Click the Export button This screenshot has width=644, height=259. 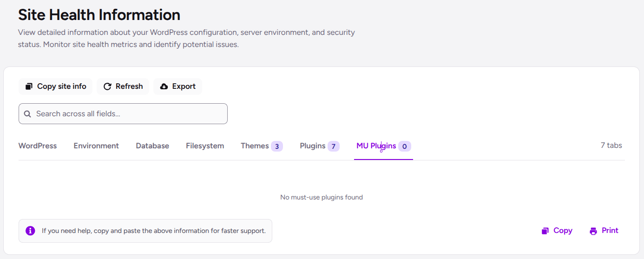click(177, 86)
